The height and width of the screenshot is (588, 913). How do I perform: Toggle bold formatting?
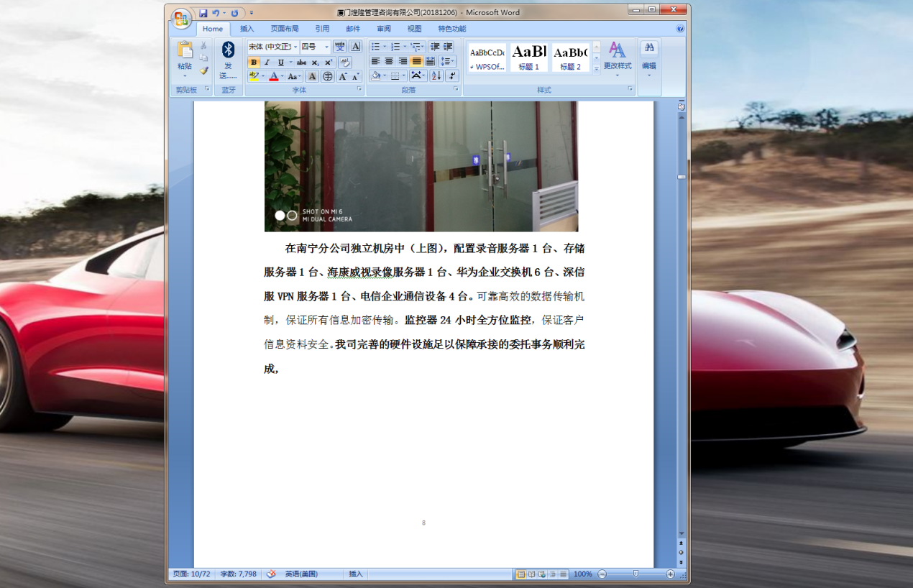254,63
